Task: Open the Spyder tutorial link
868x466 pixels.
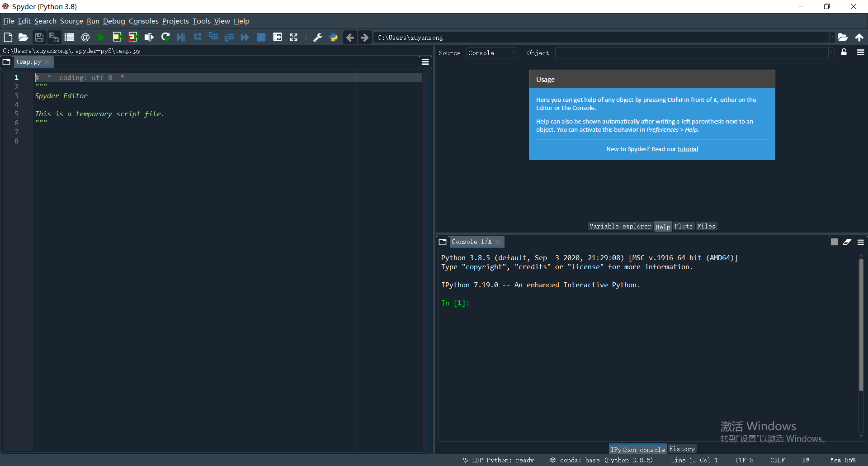Action: click(688, 149)
